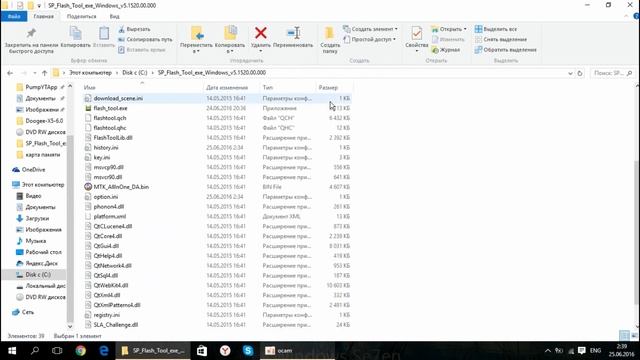Sort by Date modified column header

point(231,87)
